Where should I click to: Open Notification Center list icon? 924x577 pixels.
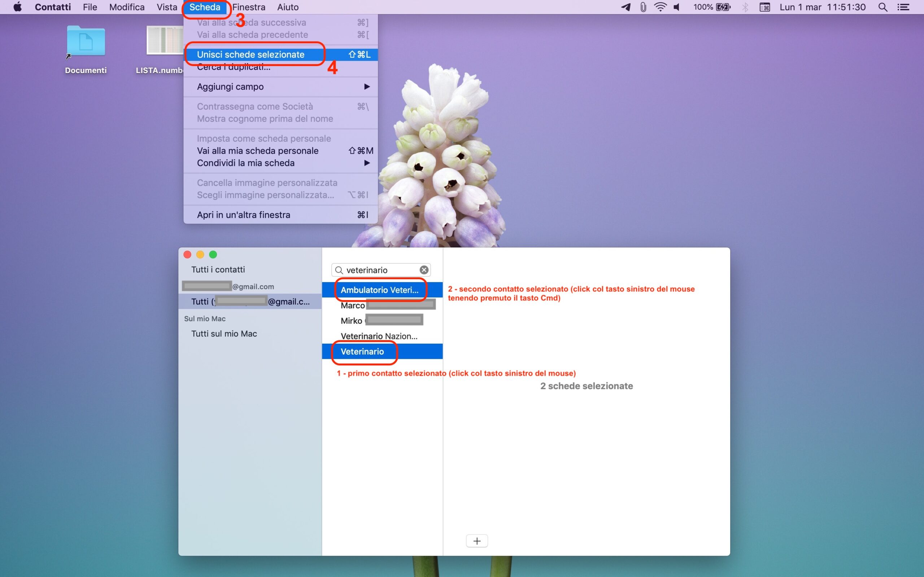pos(903,7)
